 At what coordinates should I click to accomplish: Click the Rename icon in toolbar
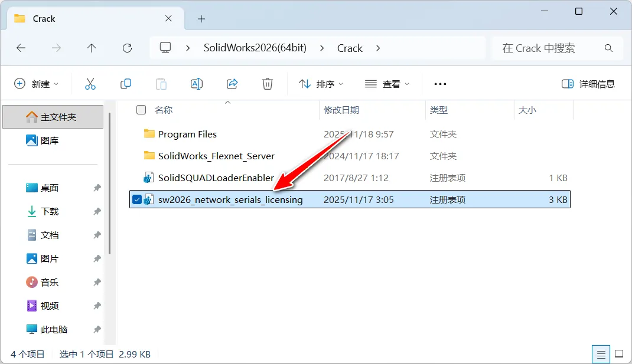click(x=197, y=84)
